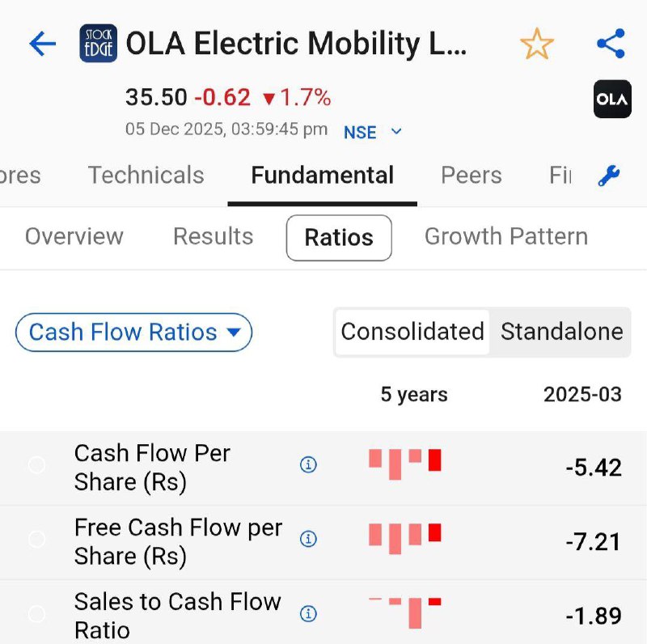This screenshot has height=644, width=647.
Task: Open the wrench customize tabs icon
Action: [609, 176]
